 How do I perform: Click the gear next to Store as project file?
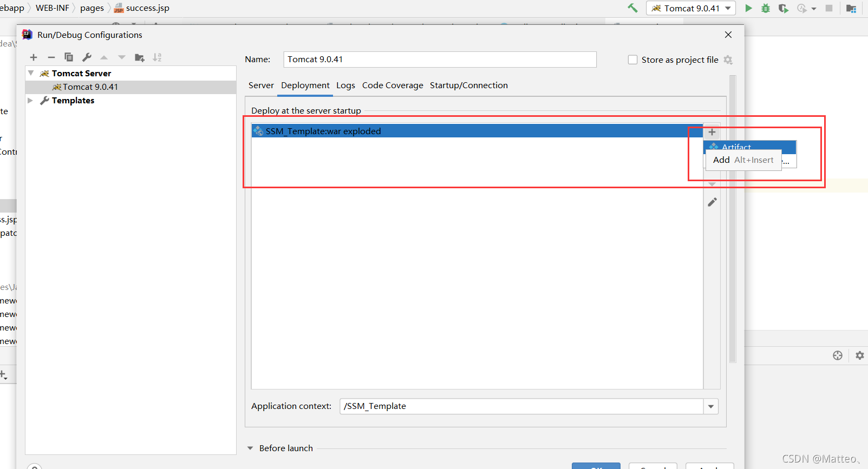(x=728, y=60)
